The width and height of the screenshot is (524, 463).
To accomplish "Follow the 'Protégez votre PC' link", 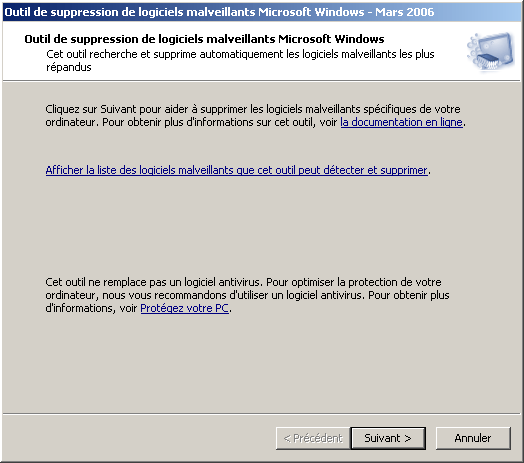I will (x=184, y=308).
